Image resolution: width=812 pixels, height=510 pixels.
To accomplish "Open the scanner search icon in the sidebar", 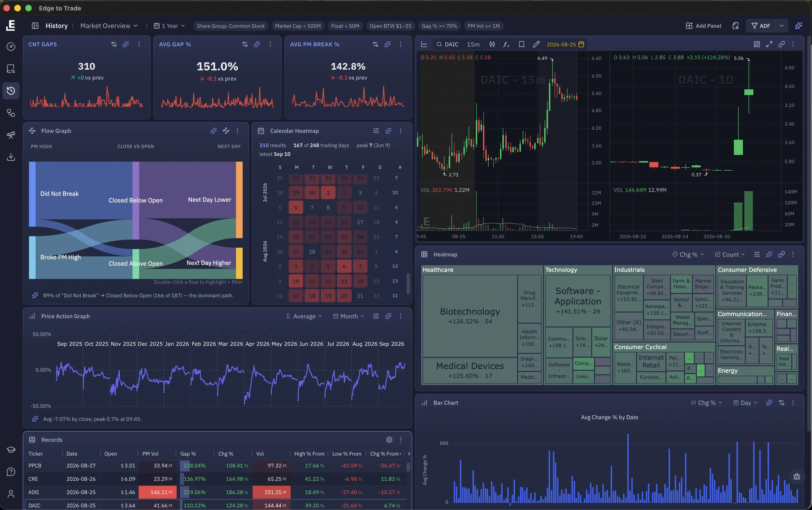I will coord(11,69).
